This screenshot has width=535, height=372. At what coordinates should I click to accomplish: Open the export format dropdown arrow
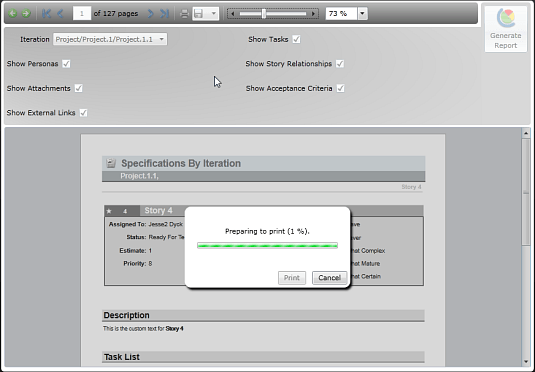pos(214,14)
